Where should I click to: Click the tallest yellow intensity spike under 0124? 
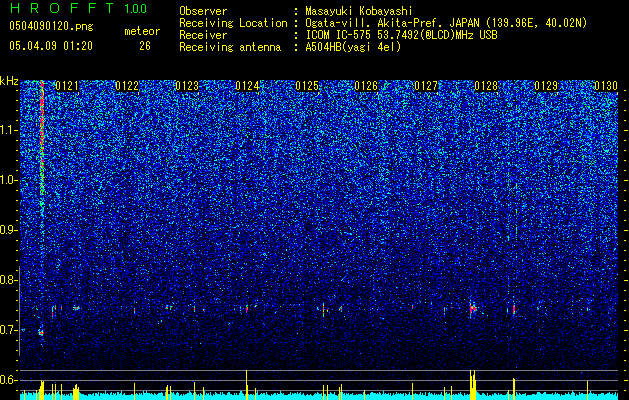[x=247, y=384]
